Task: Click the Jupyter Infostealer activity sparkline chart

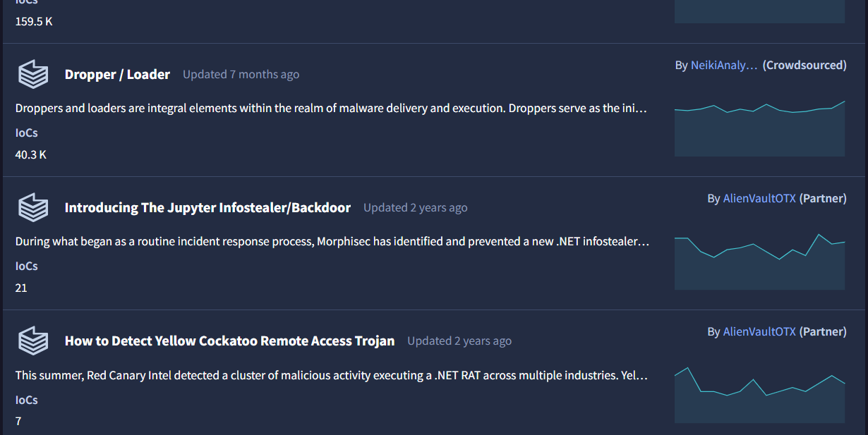Action: pyautogui.click(x=759, y=262)
